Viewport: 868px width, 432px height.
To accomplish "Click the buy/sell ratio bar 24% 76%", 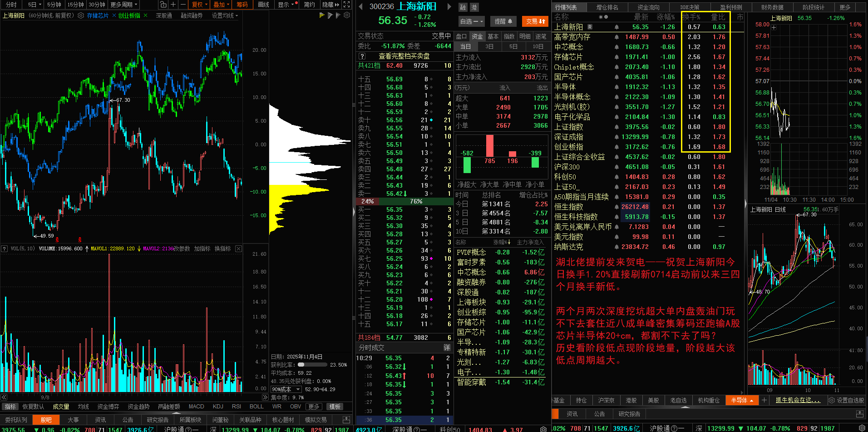I will [x=404, y=201].
